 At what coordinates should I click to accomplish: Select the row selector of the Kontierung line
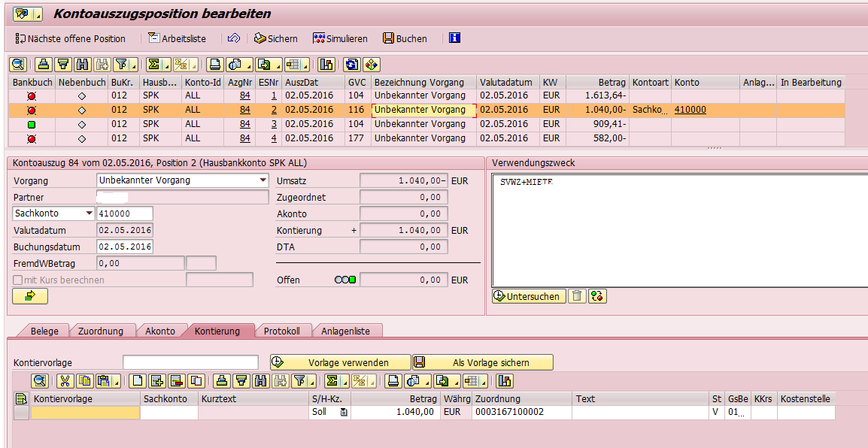pos(21,413)
